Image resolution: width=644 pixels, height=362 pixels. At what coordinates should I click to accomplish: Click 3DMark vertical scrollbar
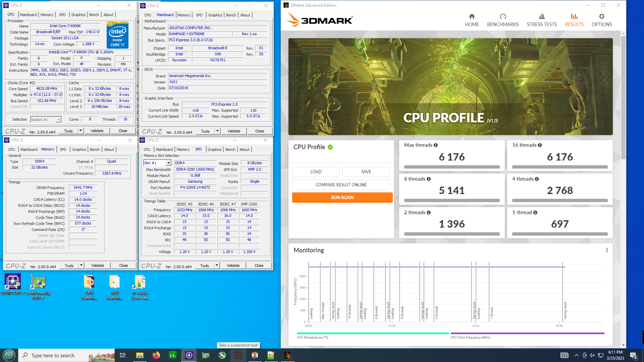(623, 97)
